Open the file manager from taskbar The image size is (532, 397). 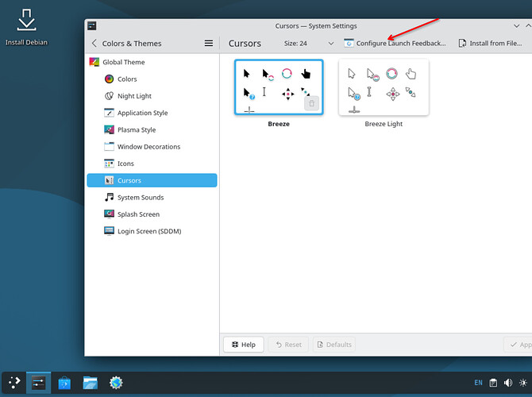[90, 383]
